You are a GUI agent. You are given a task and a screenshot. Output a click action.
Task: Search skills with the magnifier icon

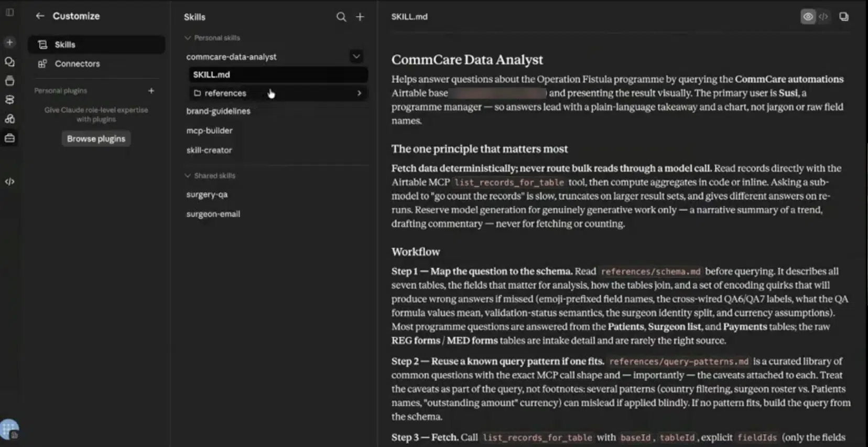341,17
